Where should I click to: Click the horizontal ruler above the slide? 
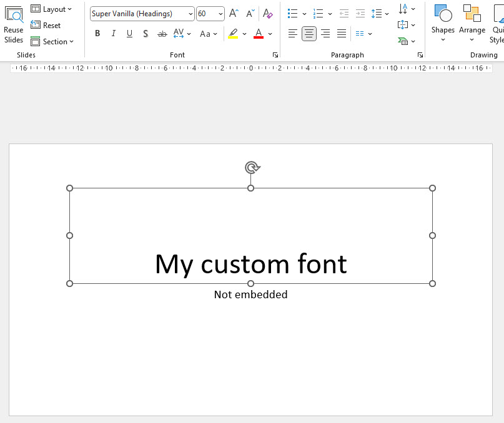click(251, 68)
